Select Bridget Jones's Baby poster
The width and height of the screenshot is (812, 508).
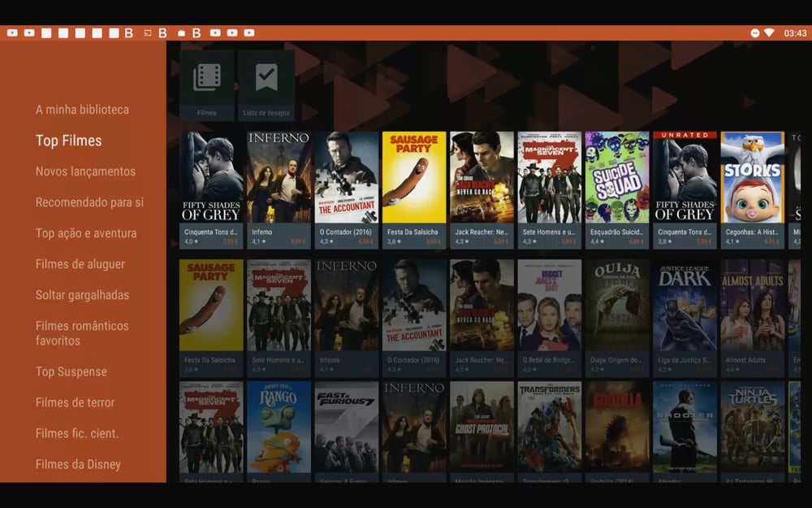(550, 306)
